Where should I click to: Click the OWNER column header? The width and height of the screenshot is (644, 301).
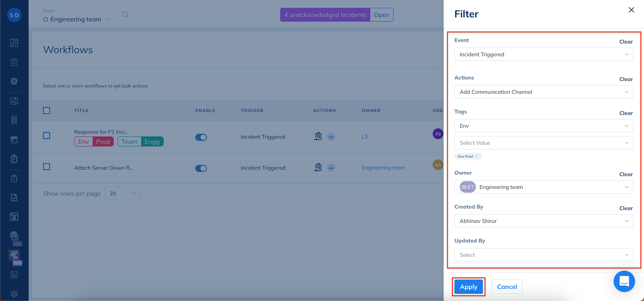[x=371, y=111]
